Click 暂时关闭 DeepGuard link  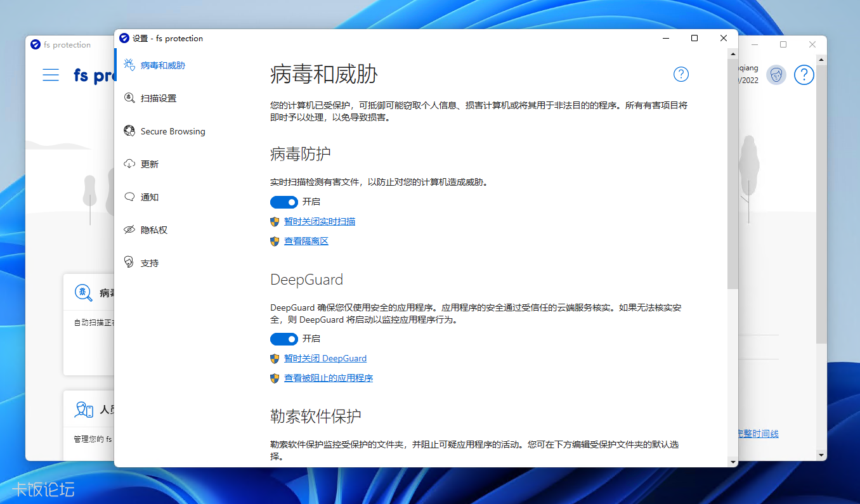(x=325, y=358)
